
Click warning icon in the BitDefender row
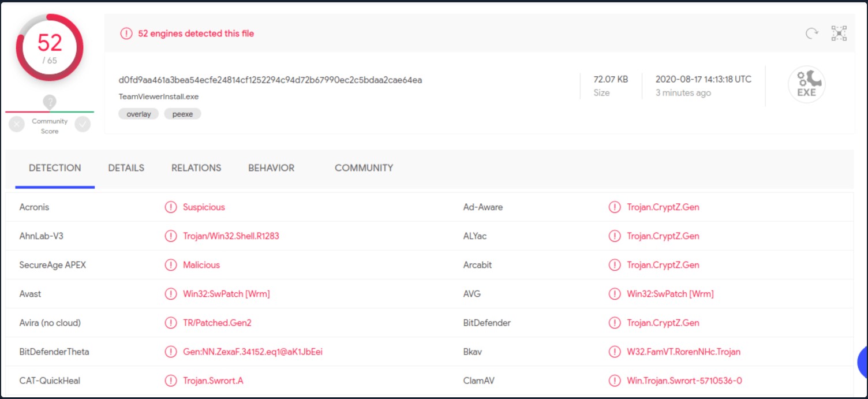click(x=615, y=323)
